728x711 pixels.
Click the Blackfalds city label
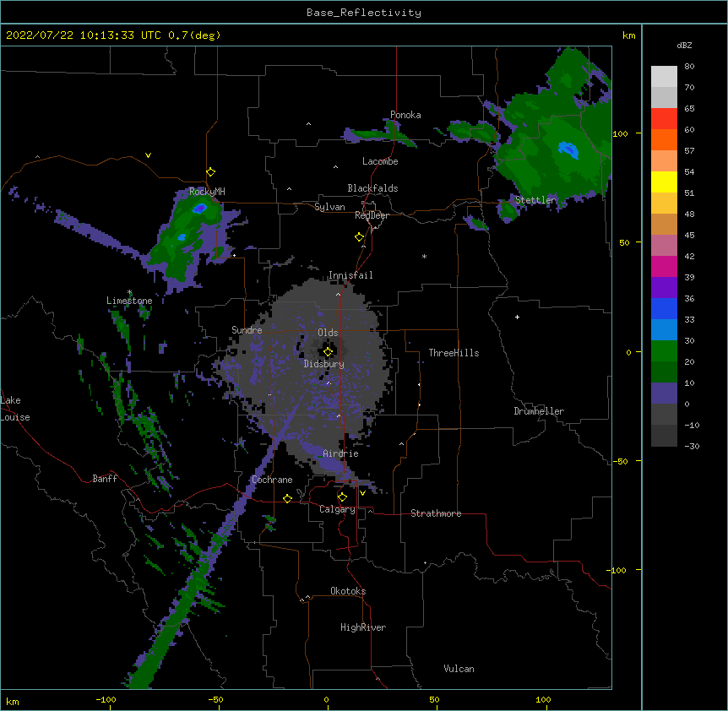pyautogui.click(x=372, y=188)
